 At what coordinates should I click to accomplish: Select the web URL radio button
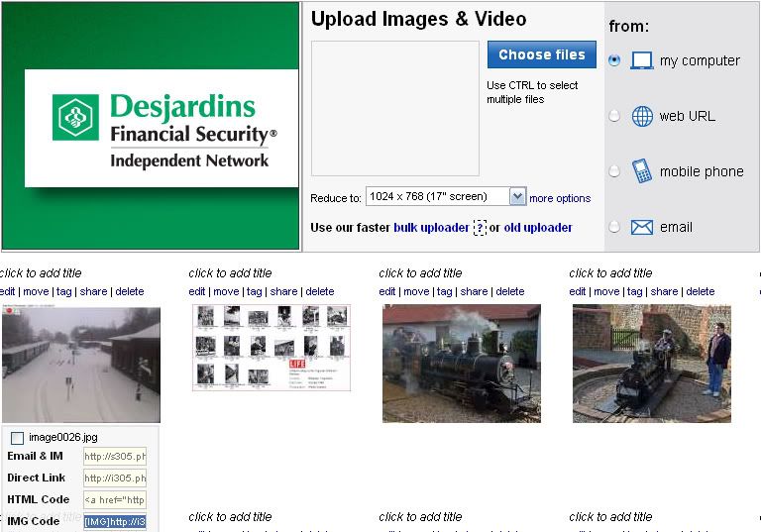point(614,116)
